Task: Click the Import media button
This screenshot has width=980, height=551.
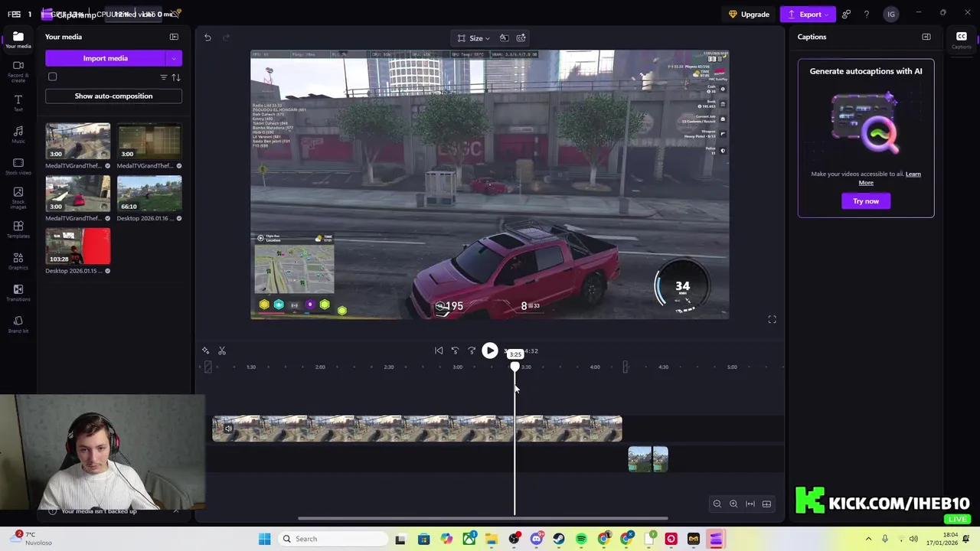Action: pyautogui.click(x=106, y=58)
